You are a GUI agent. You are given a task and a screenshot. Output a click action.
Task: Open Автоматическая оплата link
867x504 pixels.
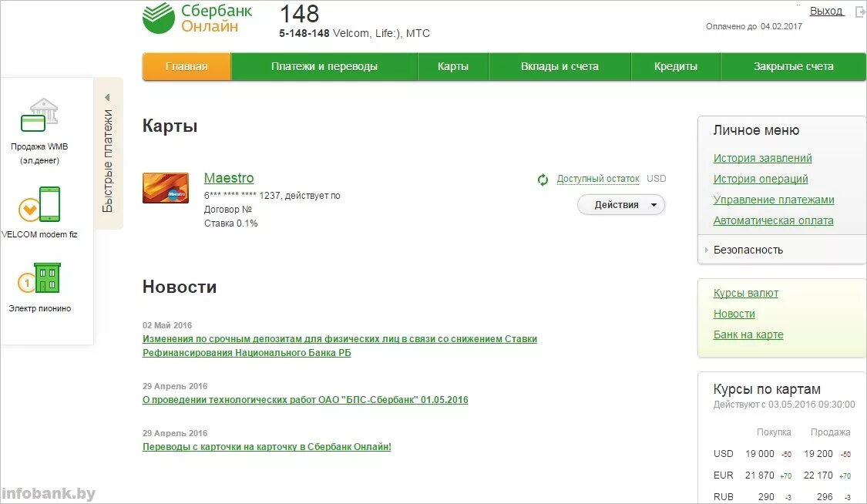[x=773, y=220]
